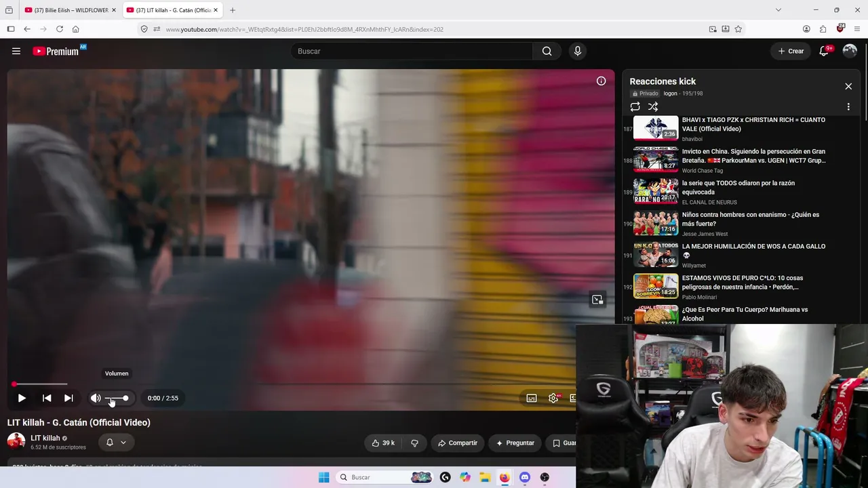Viewport: 868px width, 488px height.
Task: Open the LIT killah channel name link
Action: [x=45, y=438]
